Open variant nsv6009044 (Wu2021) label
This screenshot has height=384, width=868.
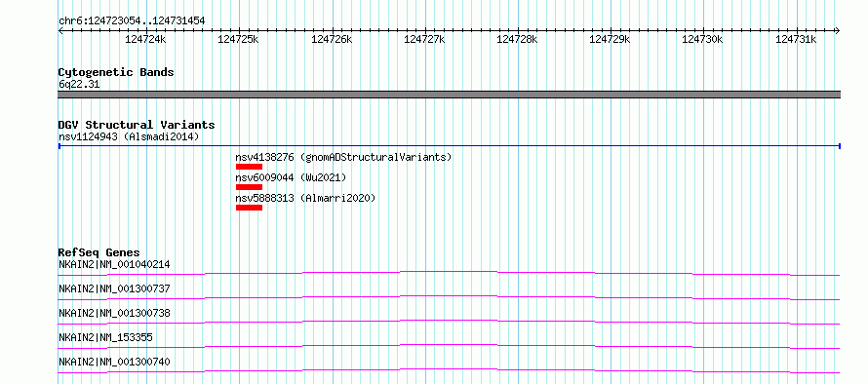point(291,177)
